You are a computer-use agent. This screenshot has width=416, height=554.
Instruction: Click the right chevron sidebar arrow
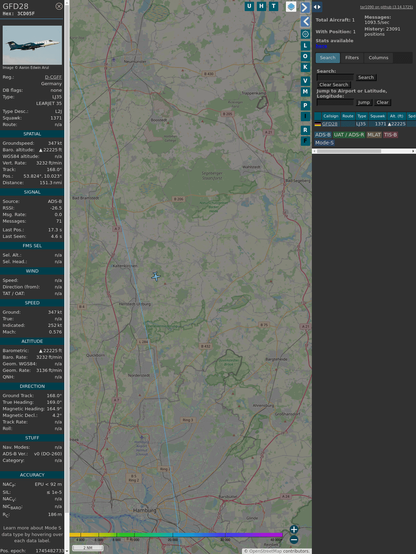305,7
